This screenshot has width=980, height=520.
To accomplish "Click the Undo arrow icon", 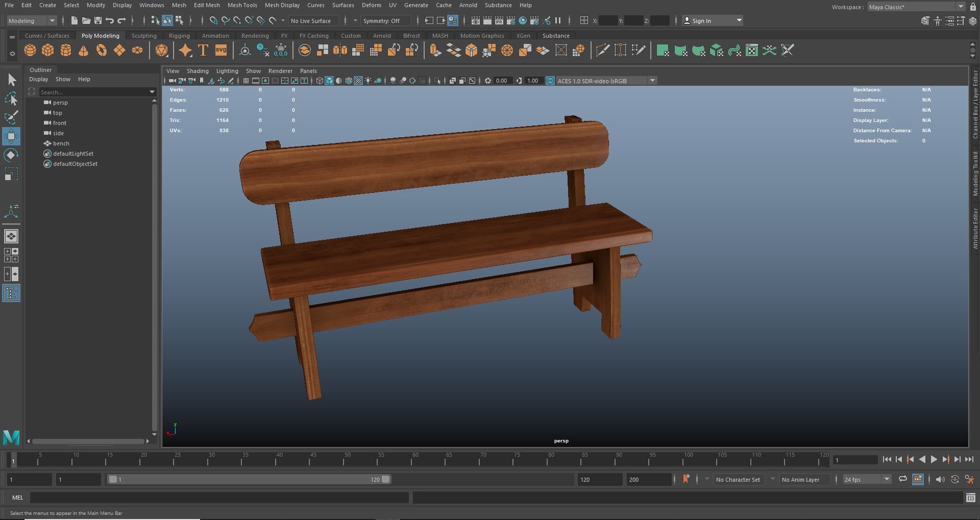I will pyautogui.click(x=110, y=21).
